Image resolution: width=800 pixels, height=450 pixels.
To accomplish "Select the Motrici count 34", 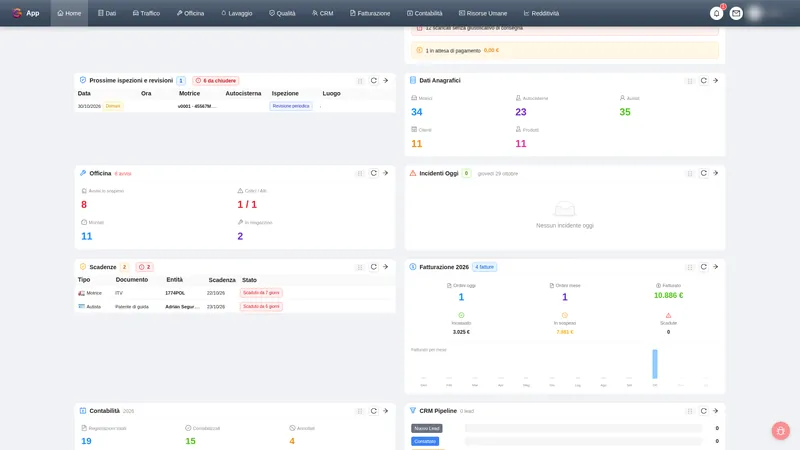I will coord(417,112).
